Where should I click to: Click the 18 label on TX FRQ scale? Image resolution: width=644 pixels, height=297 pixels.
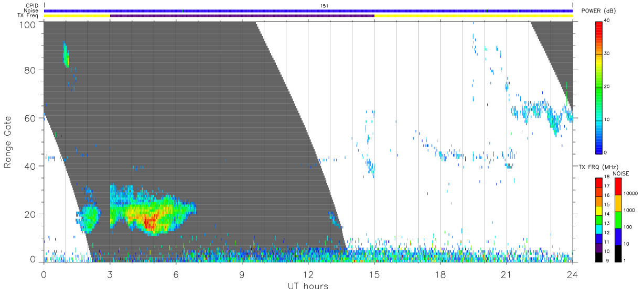click(607, 178)
